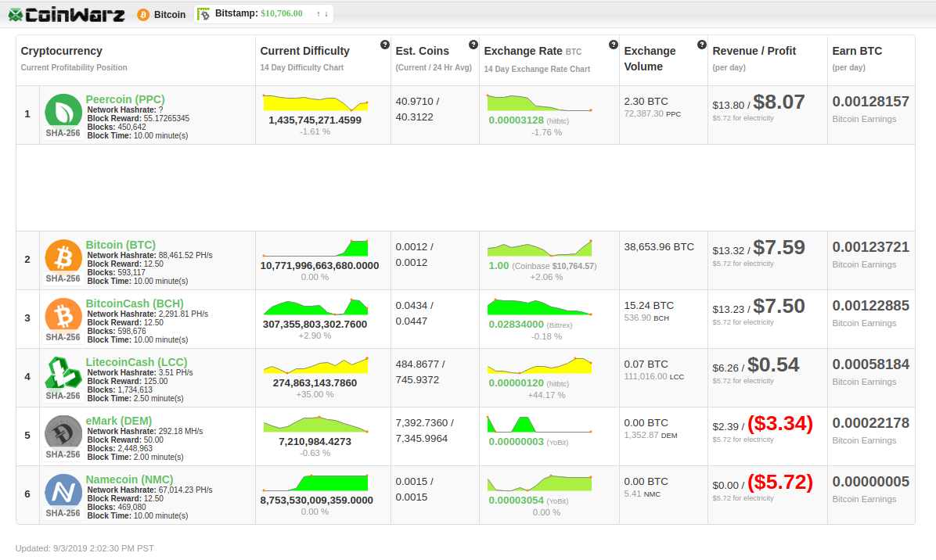Click the orange Bitcoin icon in header
The image size is (936, 560).
coord(143,15)
